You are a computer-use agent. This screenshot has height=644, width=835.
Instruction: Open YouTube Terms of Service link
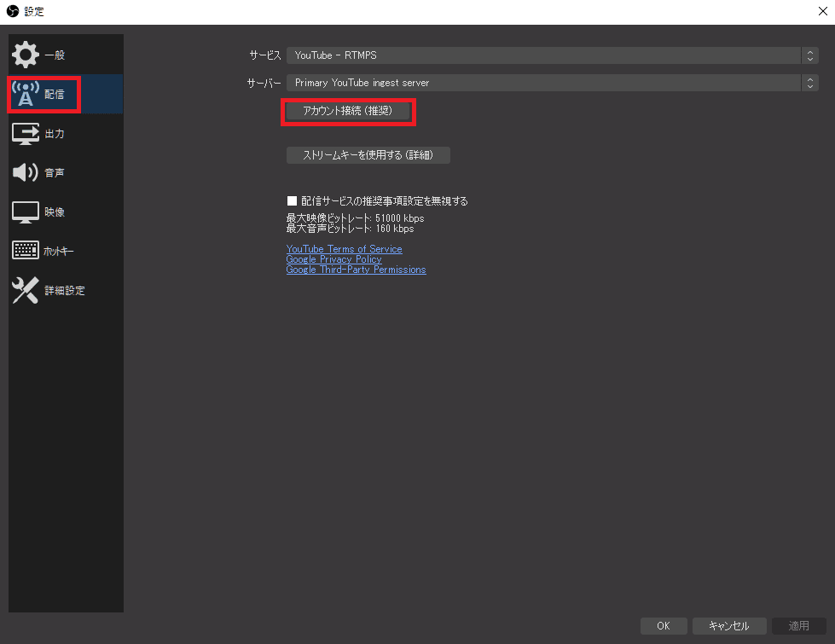344,249
